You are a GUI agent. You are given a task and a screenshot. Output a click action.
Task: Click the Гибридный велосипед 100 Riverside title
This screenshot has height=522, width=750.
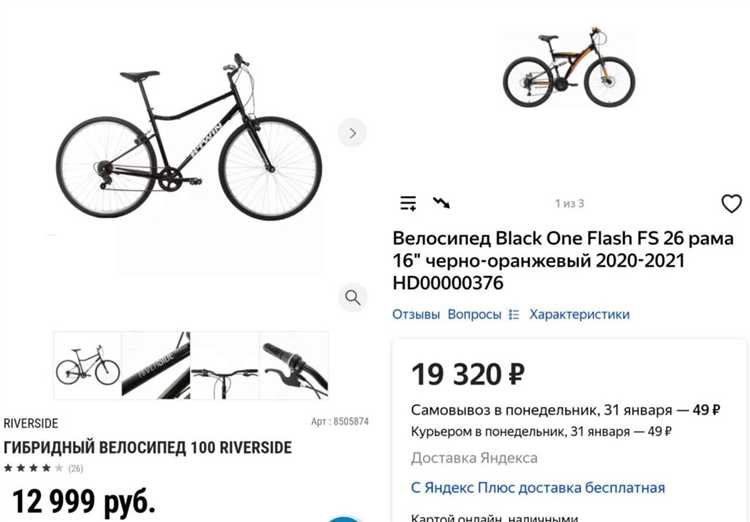click(147, 448)
